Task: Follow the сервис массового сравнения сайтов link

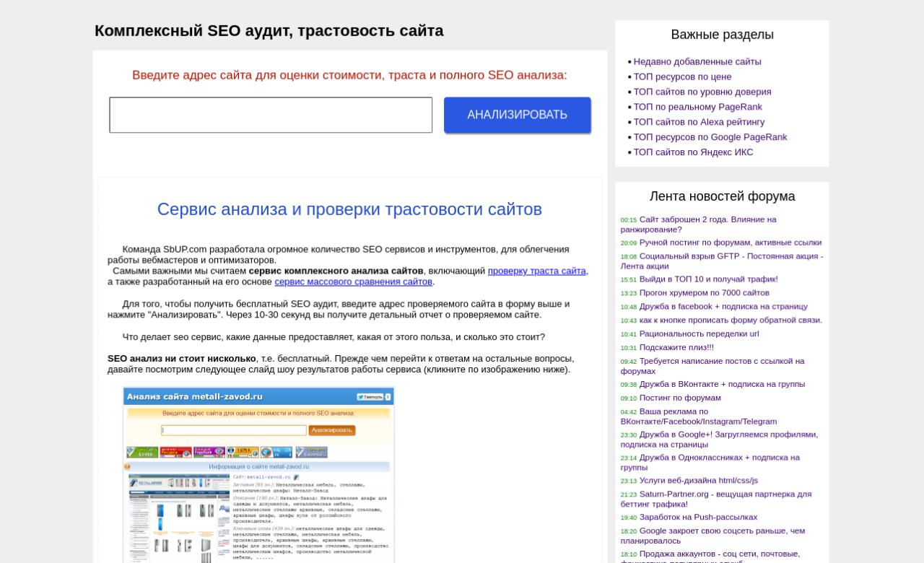Action: (x=353, y=281)
